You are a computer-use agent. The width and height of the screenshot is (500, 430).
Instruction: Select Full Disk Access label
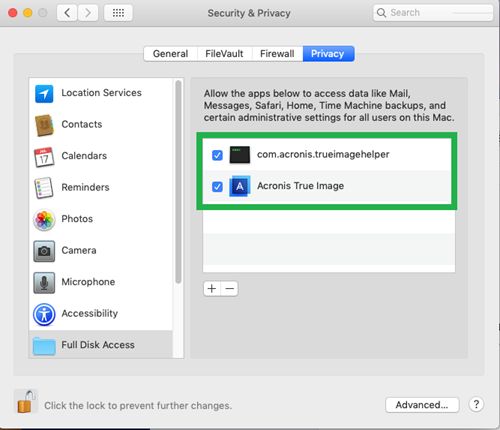click(x=98, y=345)
